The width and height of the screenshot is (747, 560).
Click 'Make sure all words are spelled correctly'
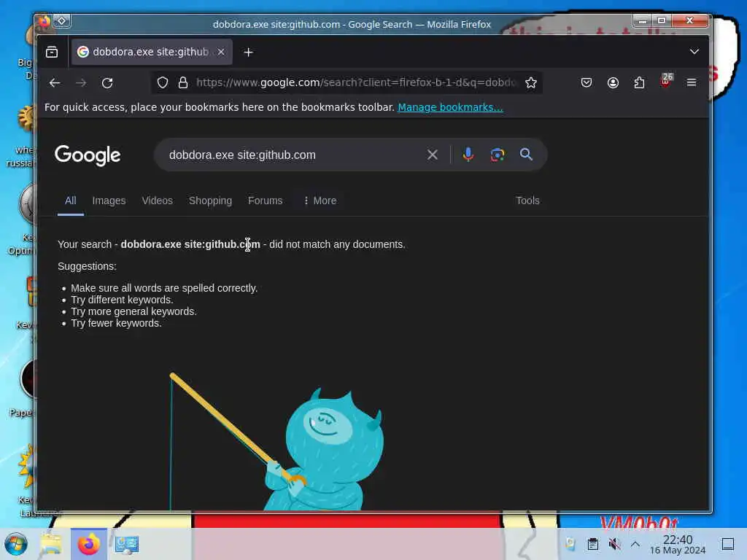coord(164,288)
